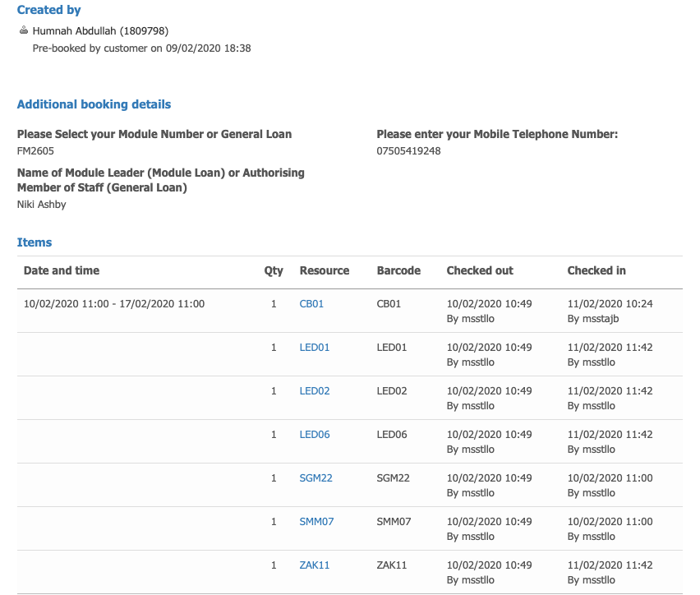700x595 pixels.
Task: Click the Additional booking details heading
Action: coord(94,104)
